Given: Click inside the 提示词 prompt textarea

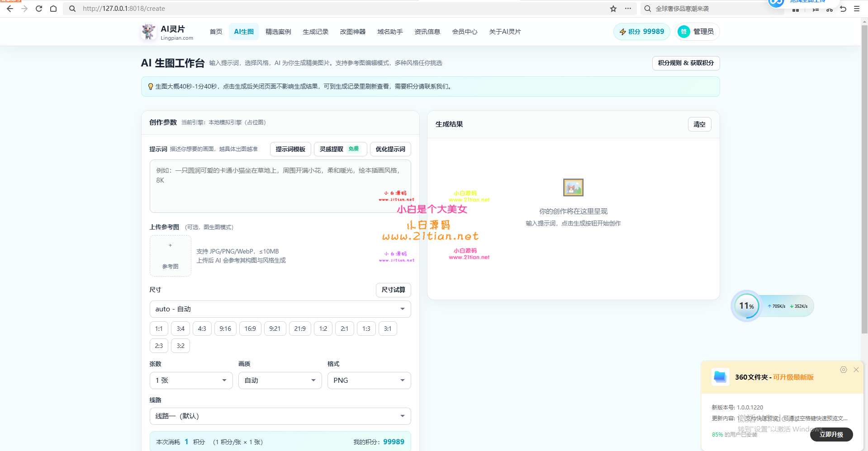Looking at the screenshot, I should (280, 186).
